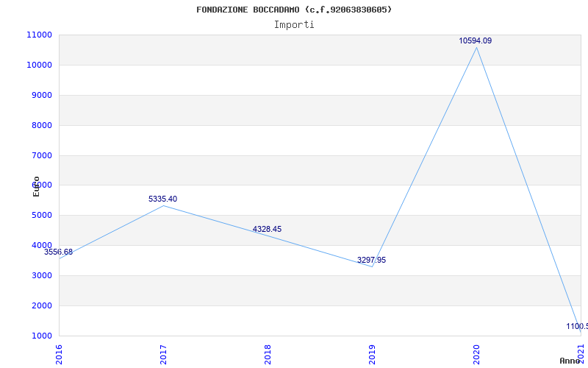
Task: Click the 10000 y-axis value
Action: 39,65
